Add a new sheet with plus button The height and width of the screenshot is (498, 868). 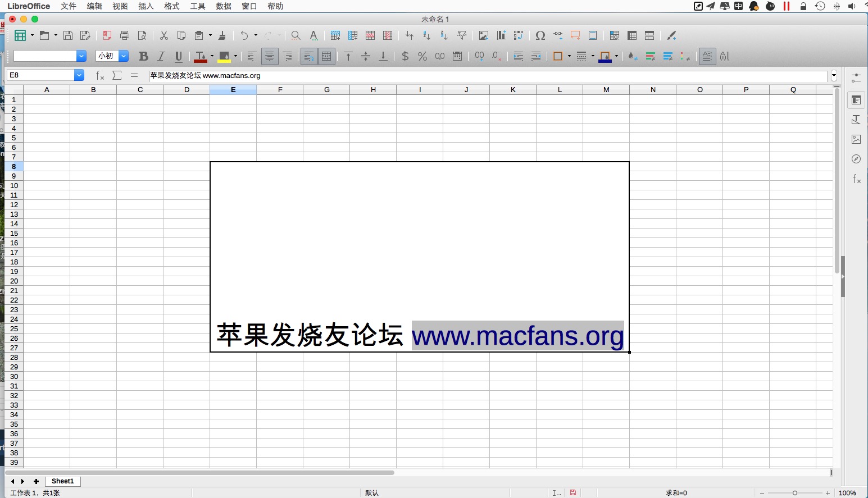point(36,481)
